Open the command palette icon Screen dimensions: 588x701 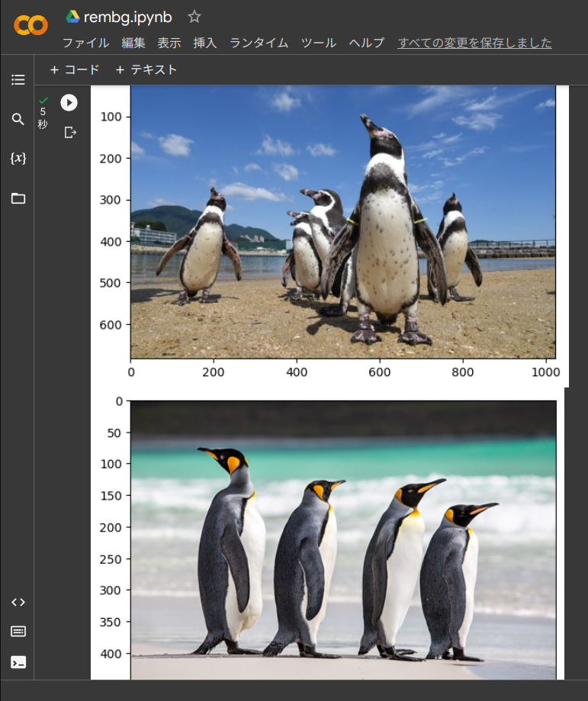coord(18,631)
